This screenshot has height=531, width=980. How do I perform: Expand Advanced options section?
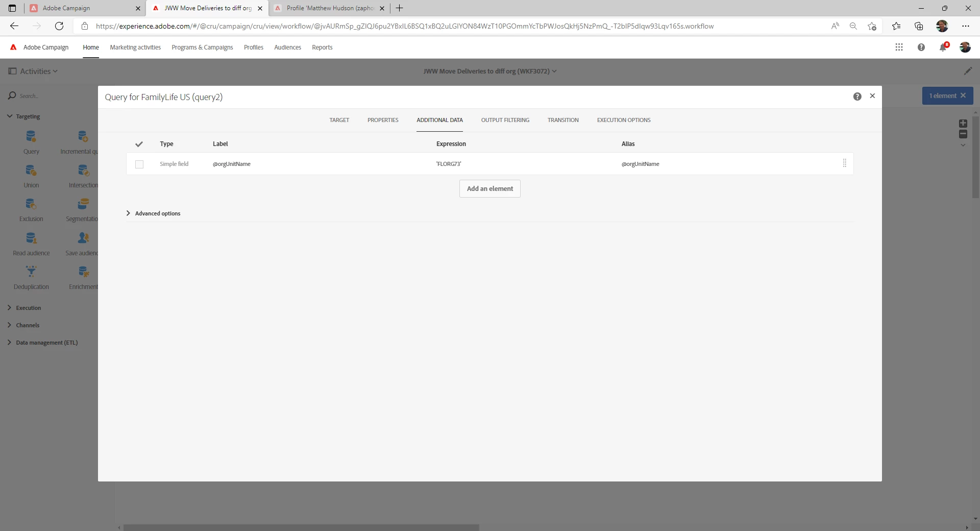coord(153,213)
